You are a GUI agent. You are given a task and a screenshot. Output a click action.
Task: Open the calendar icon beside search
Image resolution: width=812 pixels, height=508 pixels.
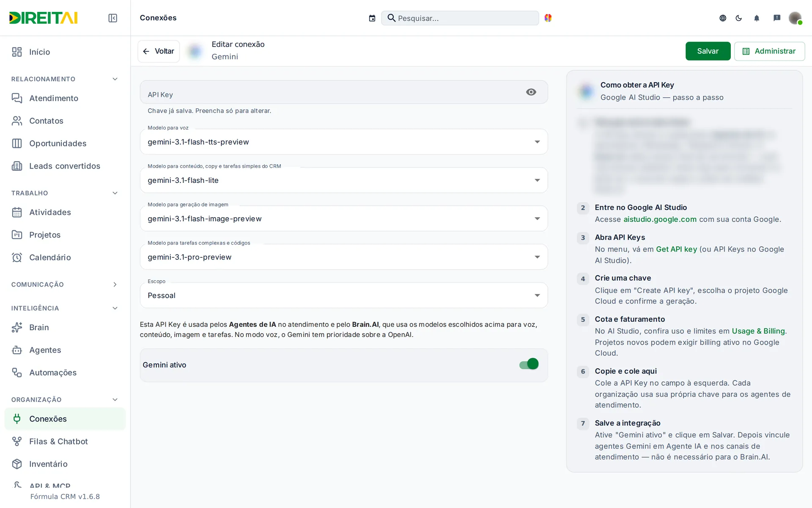372,18
